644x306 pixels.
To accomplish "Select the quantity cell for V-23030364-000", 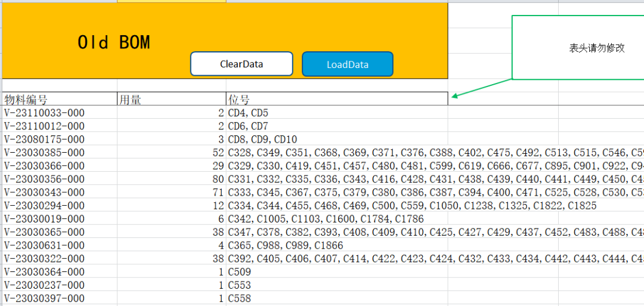I will (x=172, y=272).
